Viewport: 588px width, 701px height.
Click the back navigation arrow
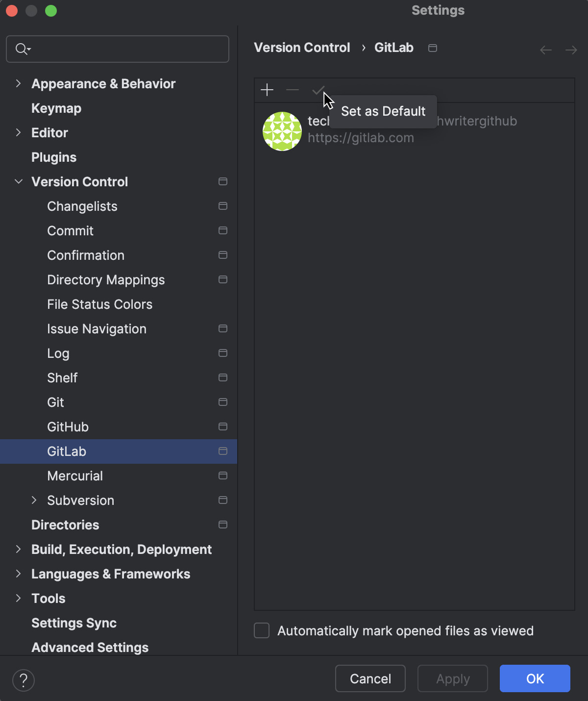pyautogui.click(x=545, y=50)
